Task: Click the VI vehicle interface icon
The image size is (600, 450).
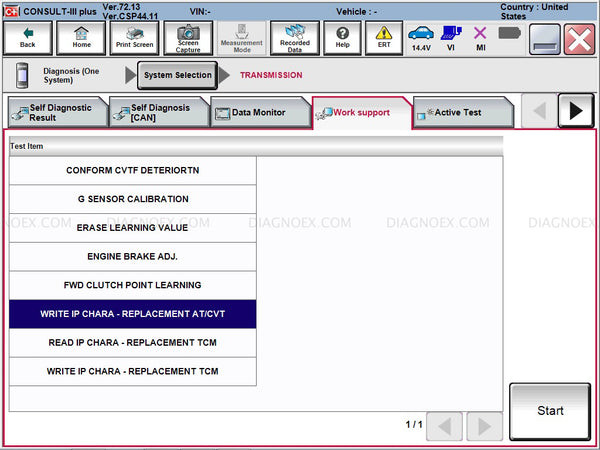Action: [x=451, y=38]
